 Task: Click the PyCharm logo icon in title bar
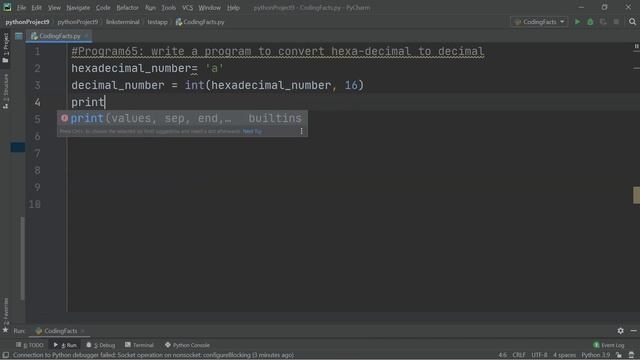pos(7,7)
